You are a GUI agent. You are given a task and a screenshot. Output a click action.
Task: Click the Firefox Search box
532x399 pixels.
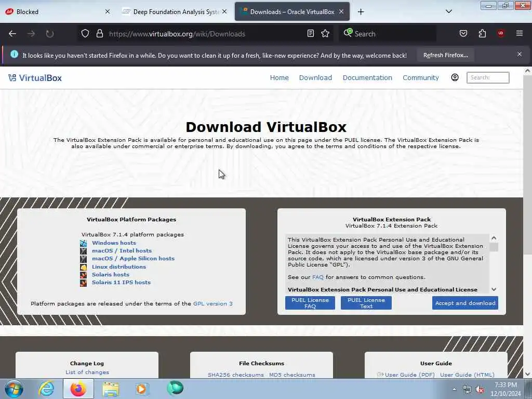point(388,34)
